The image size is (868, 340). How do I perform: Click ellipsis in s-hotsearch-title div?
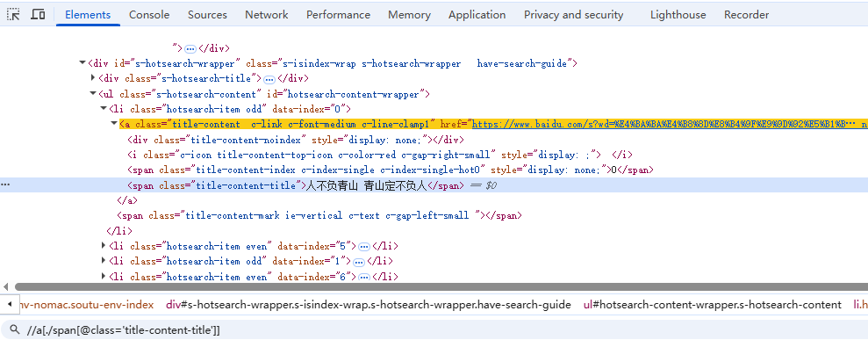[x=269, y=79]
